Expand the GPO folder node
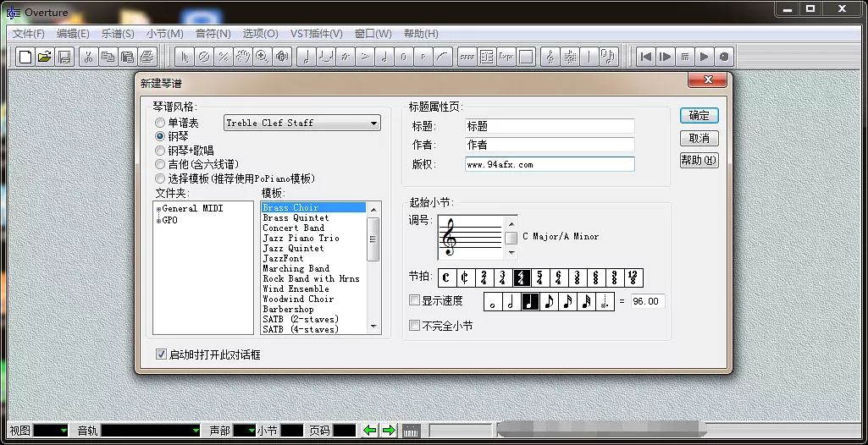Screen dimensions: 868x445 (x=159, y=221)
